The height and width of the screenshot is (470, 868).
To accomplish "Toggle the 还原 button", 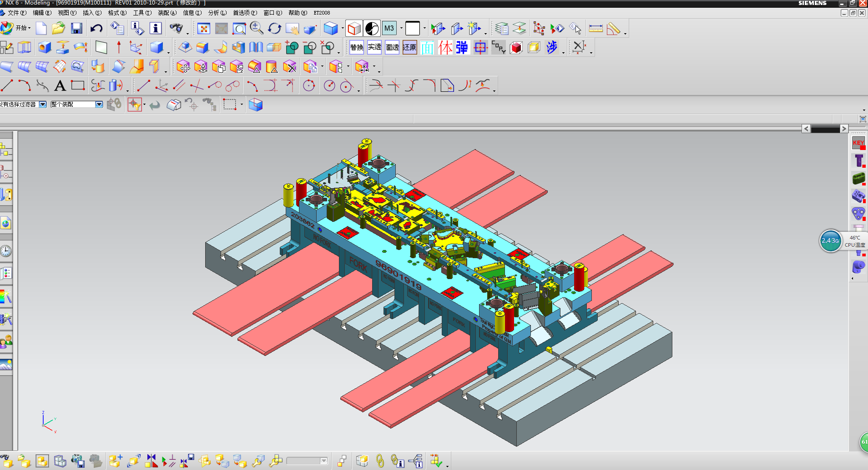I will (409, 47).
